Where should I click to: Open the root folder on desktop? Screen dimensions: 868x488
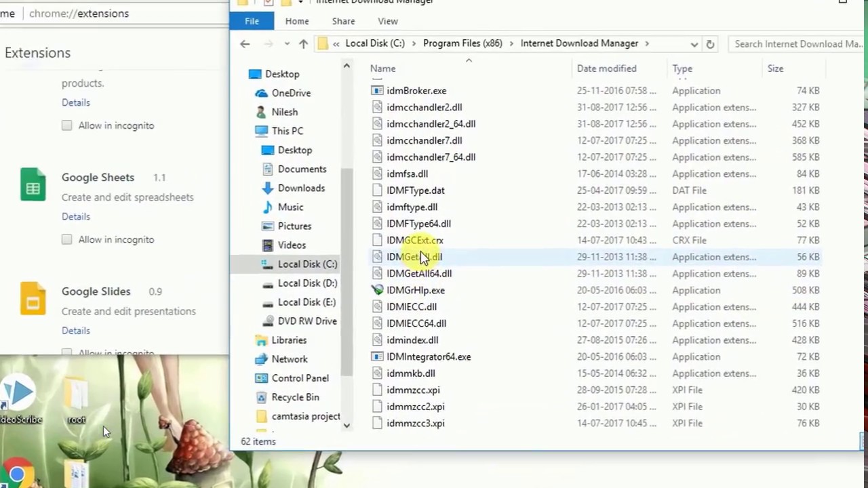(76, 401)
